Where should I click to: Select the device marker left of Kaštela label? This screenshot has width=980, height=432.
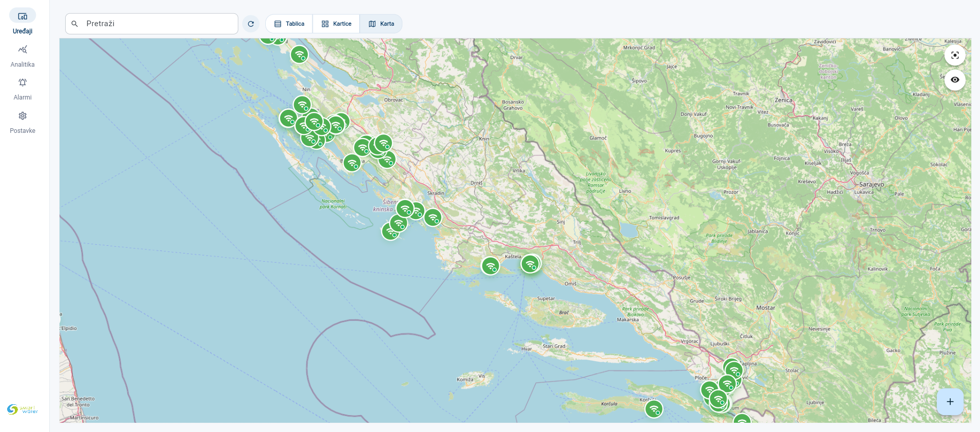pos(491,266)
